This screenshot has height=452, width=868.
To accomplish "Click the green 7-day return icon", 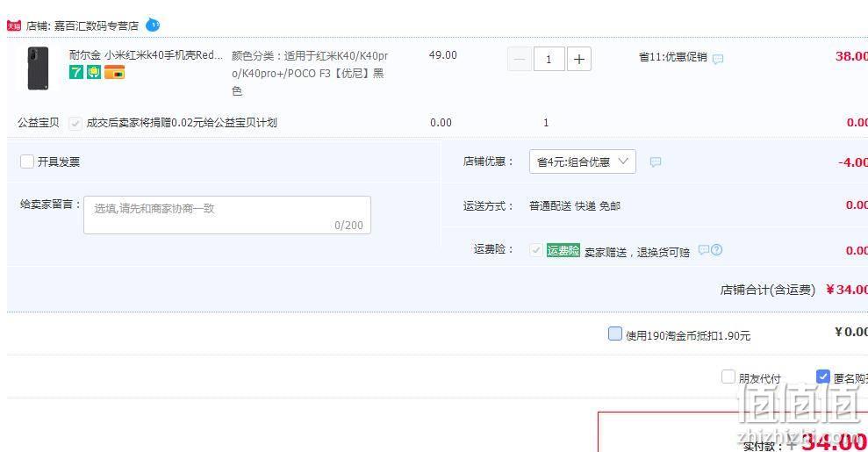I will click(x=75, y=72).
